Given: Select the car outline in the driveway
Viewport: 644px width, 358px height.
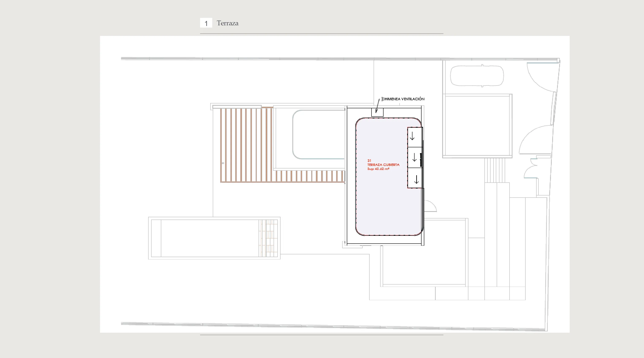Looking at the screenshot, I should tap(477, 76).
